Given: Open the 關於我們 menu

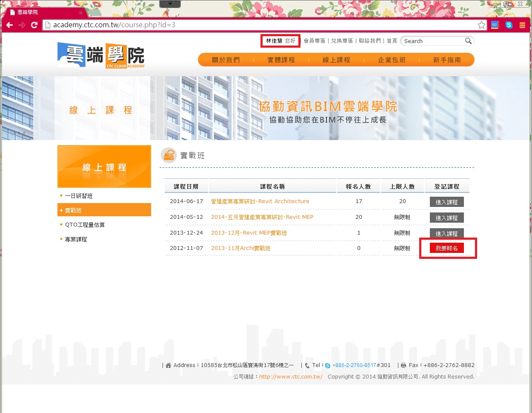Looking at the screenshot, I should 226,60.
